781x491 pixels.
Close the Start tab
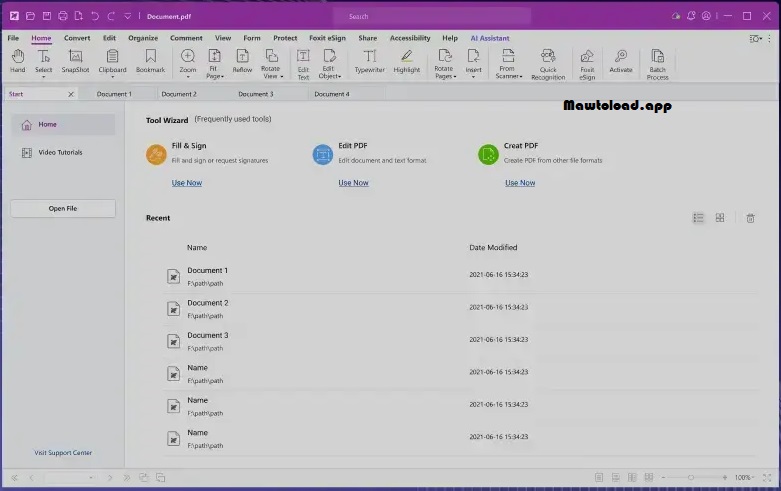(71, 94)
